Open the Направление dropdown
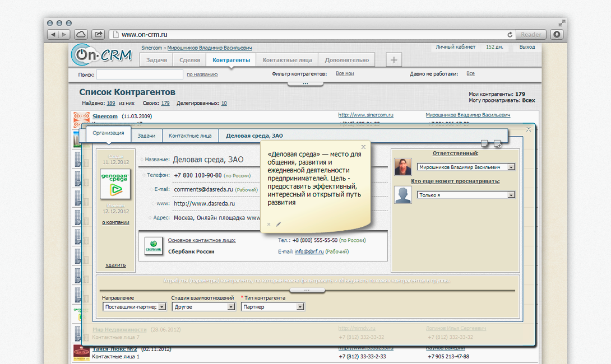 pos(135,307)
